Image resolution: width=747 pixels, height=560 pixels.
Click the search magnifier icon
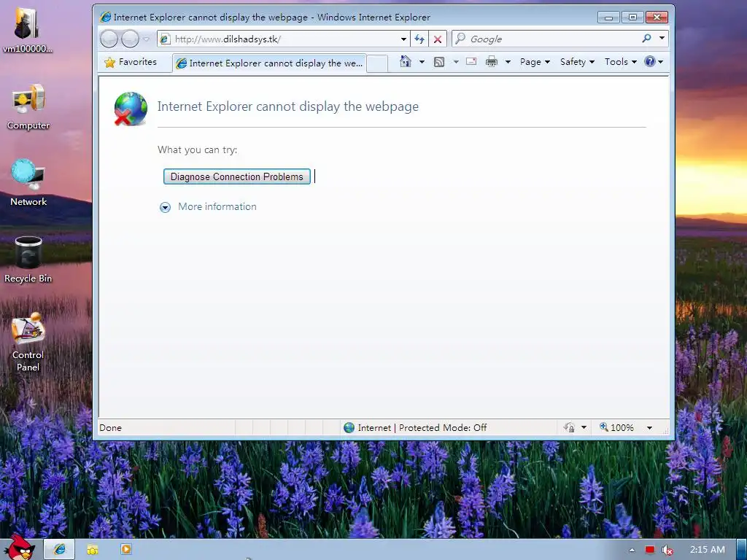(x=646, y=38)
